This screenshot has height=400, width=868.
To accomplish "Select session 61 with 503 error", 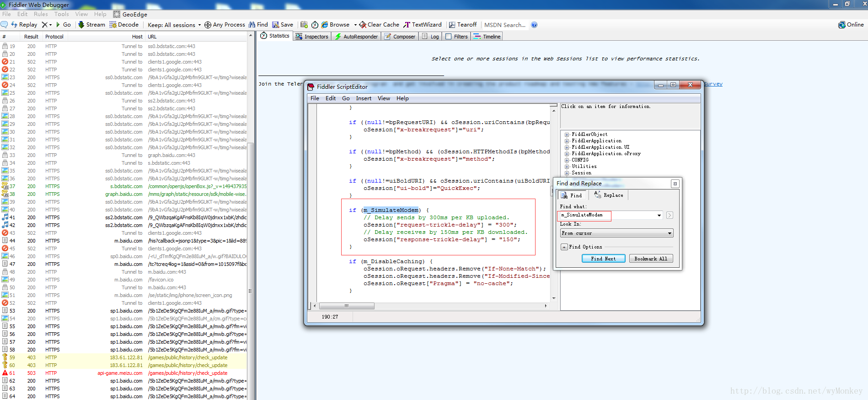I will pos(123,373).
